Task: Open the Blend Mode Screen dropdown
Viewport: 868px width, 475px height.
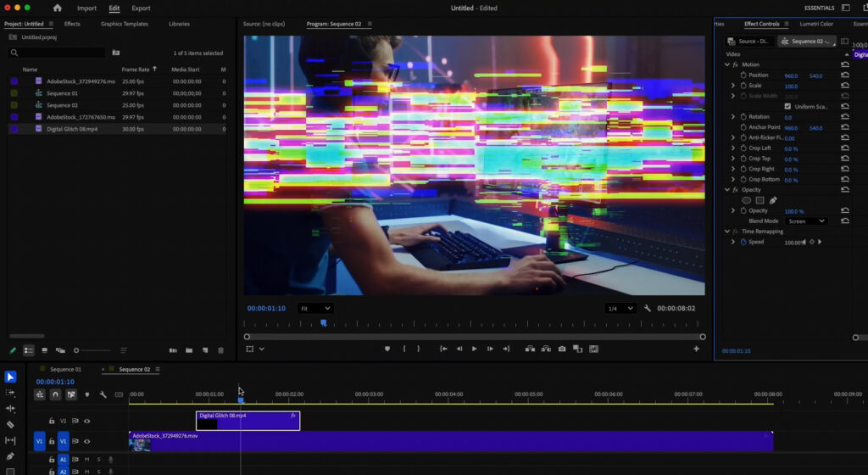Action: click(806, 221)
